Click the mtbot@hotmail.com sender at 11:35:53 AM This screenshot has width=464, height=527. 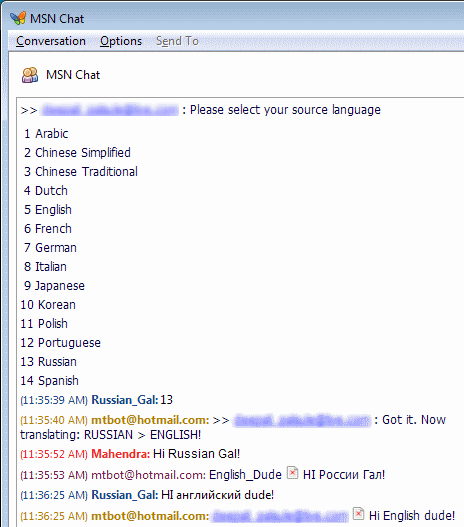point(149,475)
